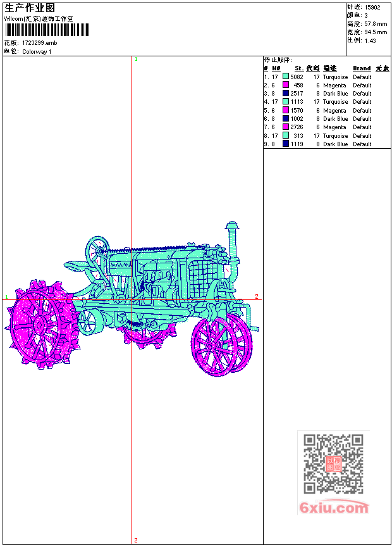Click the Colorway 1 label
This screenshot has height=545, width=392.
(37, 52)
